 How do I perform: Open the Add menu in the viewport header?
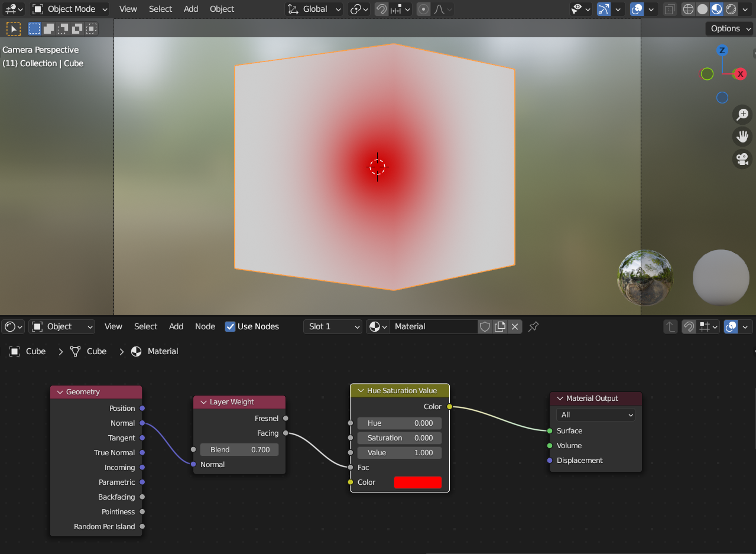191,9
